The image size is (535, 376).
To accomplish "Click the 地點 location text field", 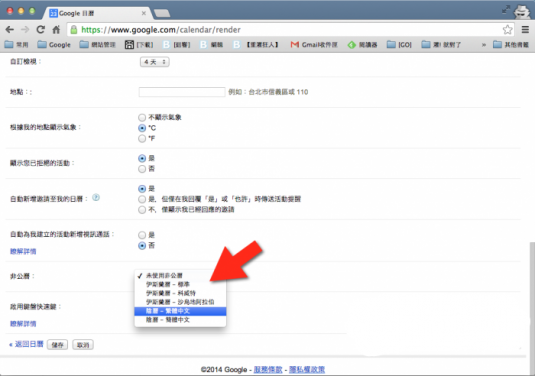I will [182, 92].
